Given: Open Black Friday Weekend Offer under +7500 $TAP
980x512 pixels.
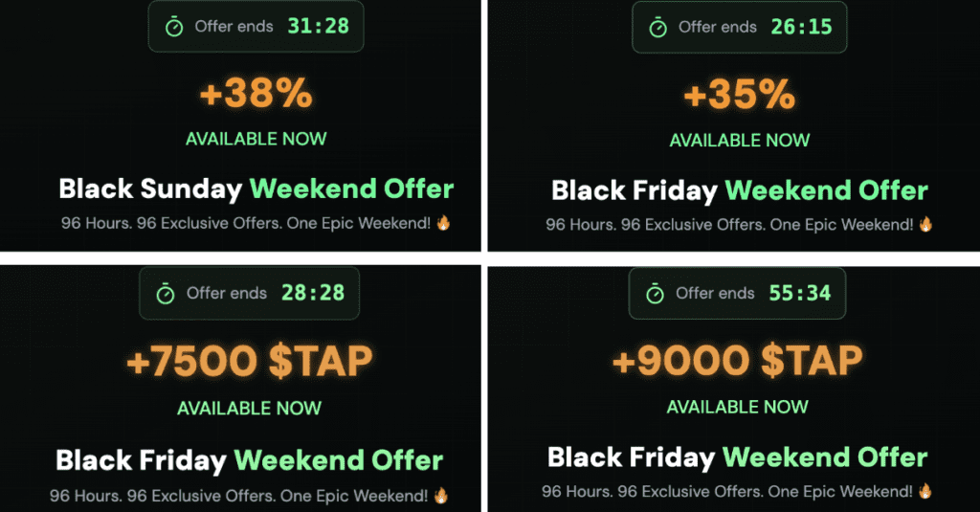Looking at the screenshot, I should click(250, 460).
